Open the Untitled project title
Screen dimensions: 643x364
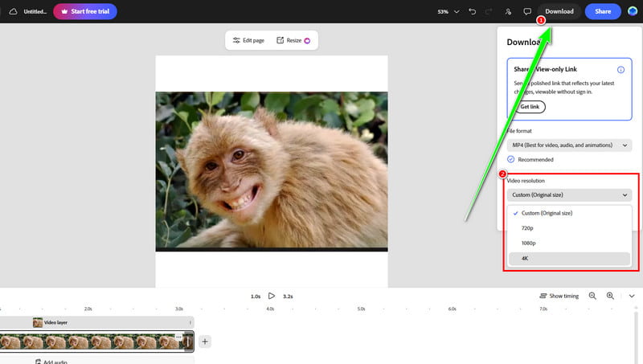click(x=35, y=11)
